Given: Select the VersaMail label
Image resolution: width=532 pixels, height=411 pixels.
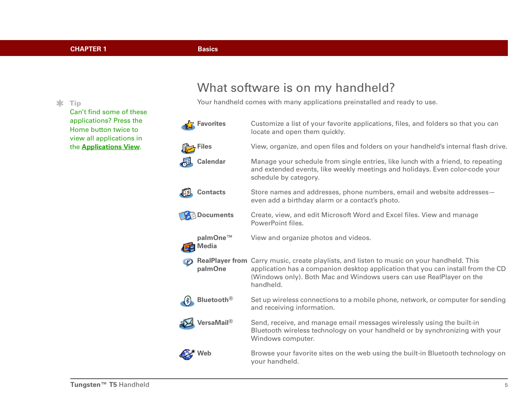Looking at the screenshot, I should click(215, 322).
